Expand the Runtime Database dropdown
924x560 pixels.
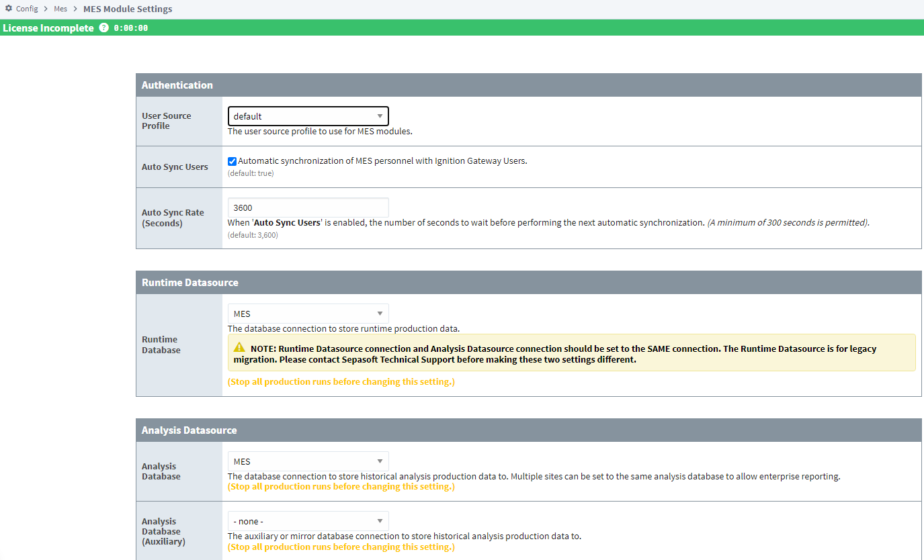coord(308,314)
